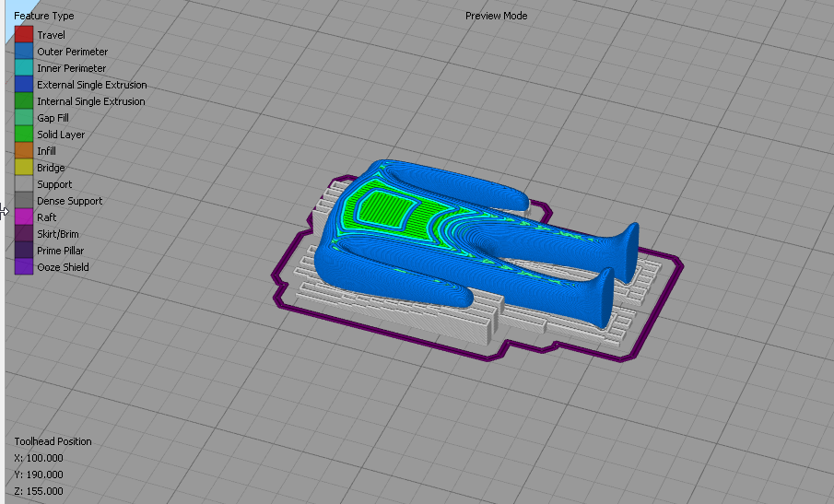
Task: Click the Travel legend label
Action: pos(51,35)
